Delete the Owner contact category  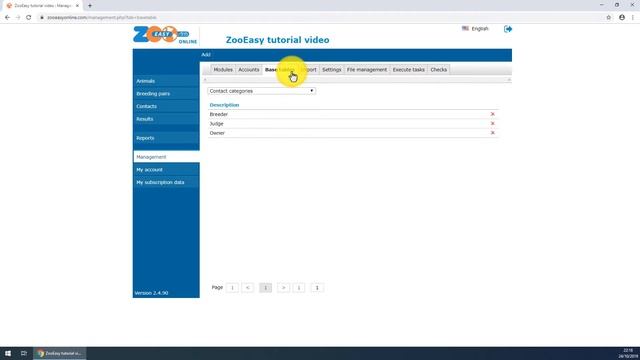(493, 133)
